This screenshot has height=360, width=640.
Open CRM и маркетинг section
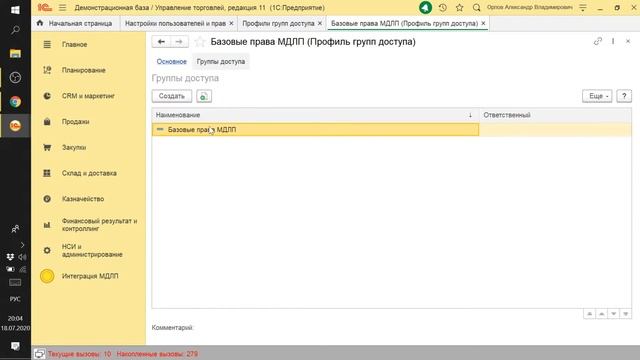tap(88, 96)
